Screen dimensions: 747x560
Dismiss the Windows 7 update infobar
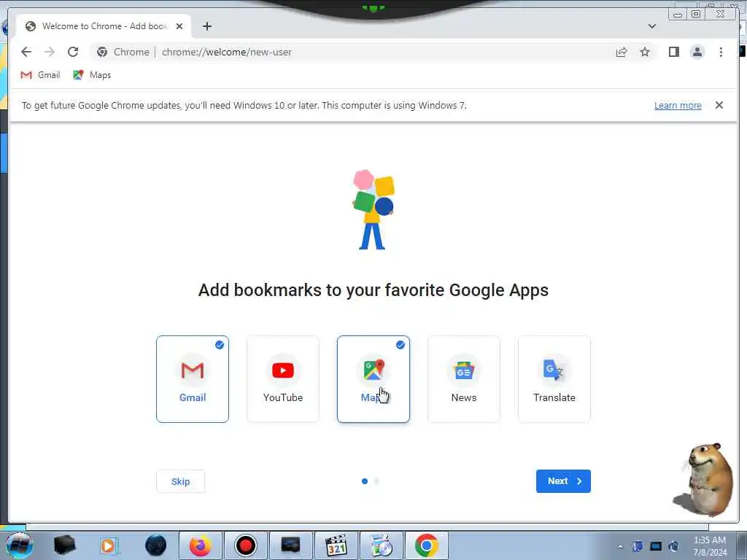point(719,105)
